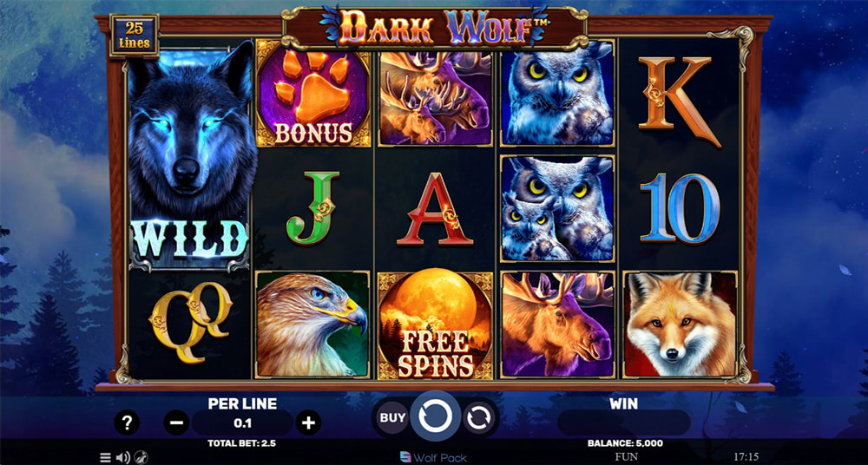Click the balance 5,000 readout

click(625, 443)
